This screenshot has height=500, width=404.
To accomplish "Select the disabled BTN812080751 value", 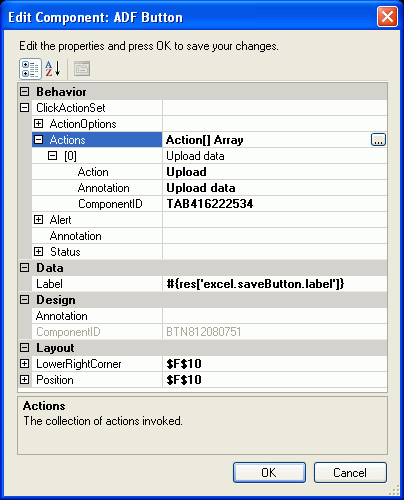I will click(203, 332).
